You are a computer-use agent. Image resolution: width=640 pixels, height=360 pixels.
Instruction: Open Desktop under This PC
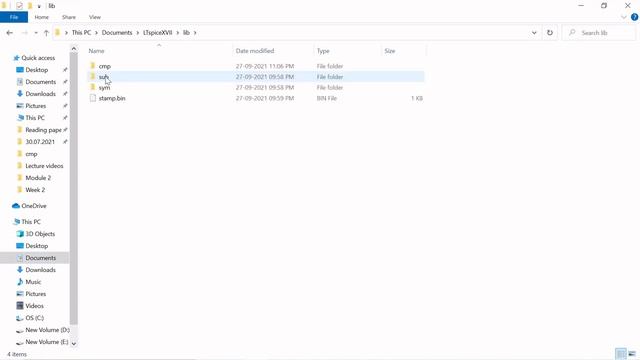[37, 246]
